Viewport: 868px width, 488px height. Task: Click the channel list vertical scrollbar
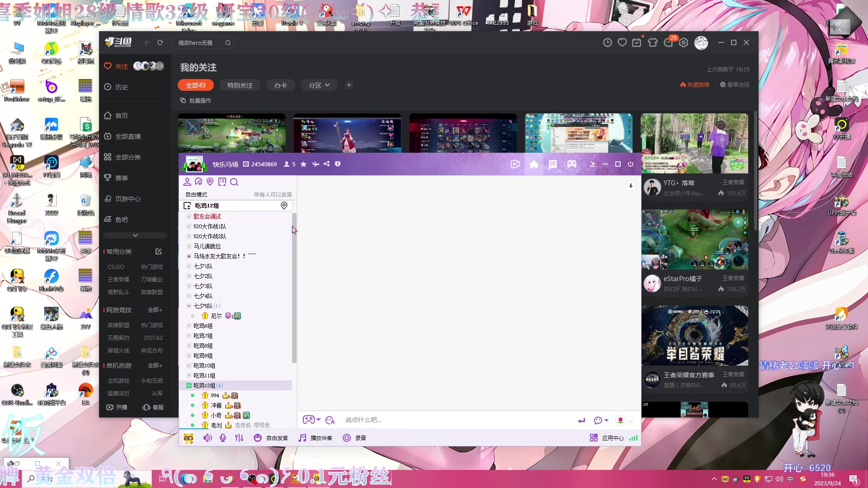(294, 288)
